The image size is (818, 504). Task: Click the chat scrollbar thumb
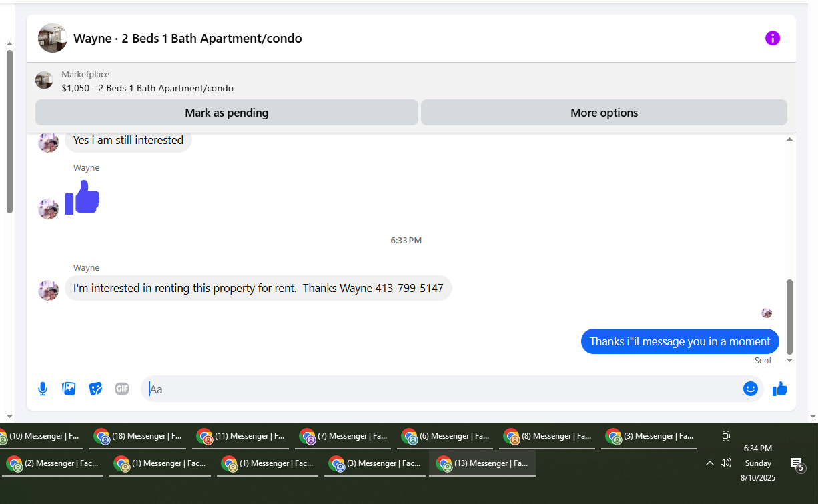[789, 317]
